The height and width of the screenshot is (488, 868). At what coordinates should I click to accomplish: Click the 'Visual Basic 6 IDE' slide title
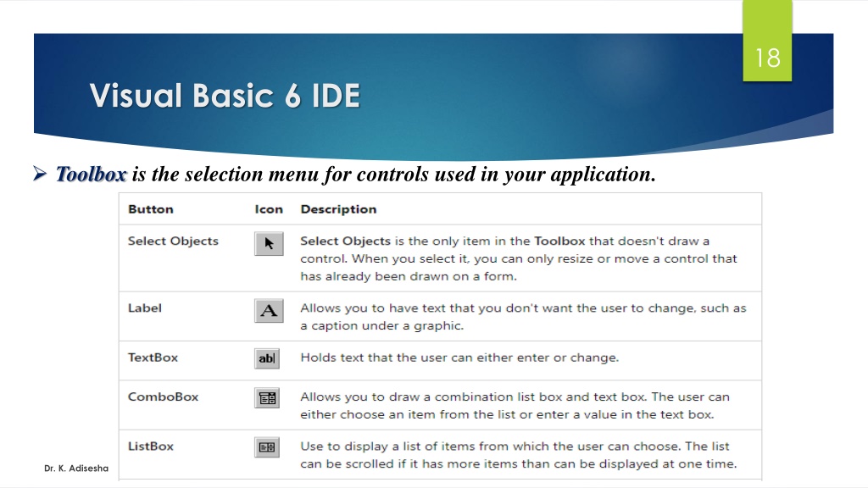(225, 95)
